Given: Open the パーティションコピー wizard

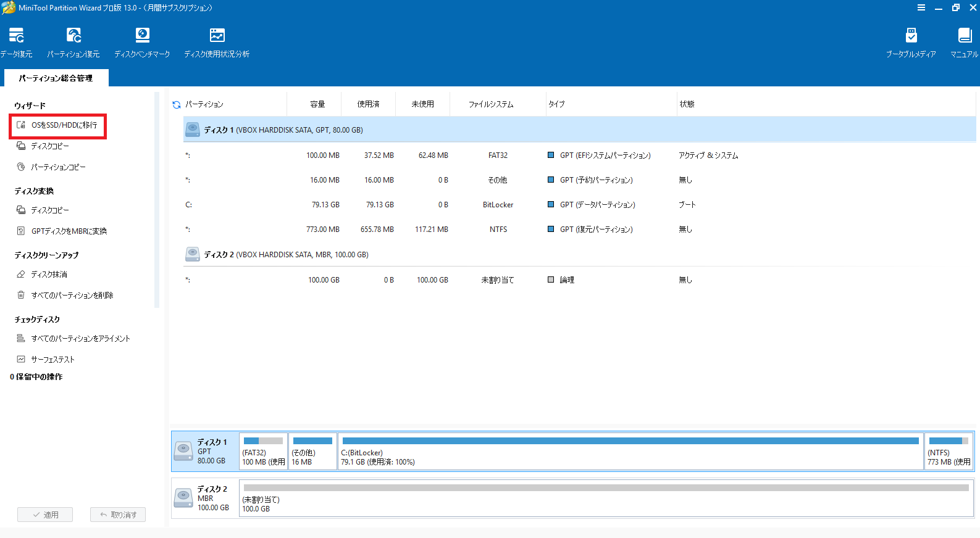Looking at the screenshot, I should pos(58,167).
